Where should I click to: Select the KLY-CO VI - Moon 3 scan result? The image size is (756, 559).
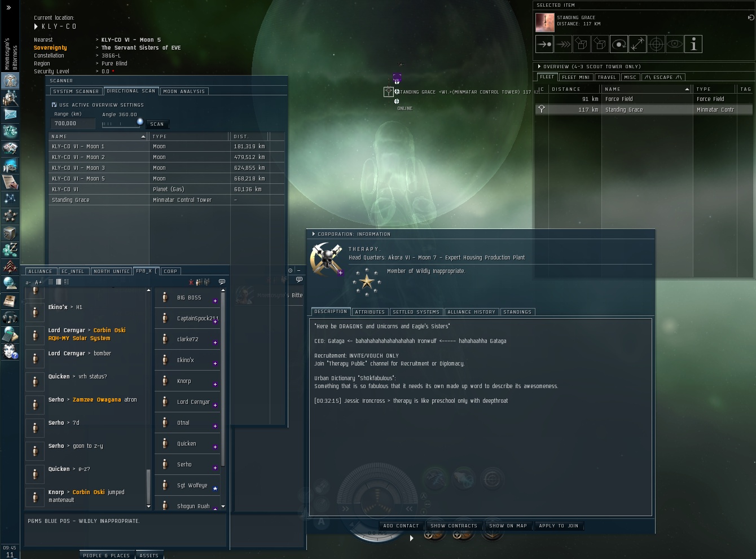(166, 168)
